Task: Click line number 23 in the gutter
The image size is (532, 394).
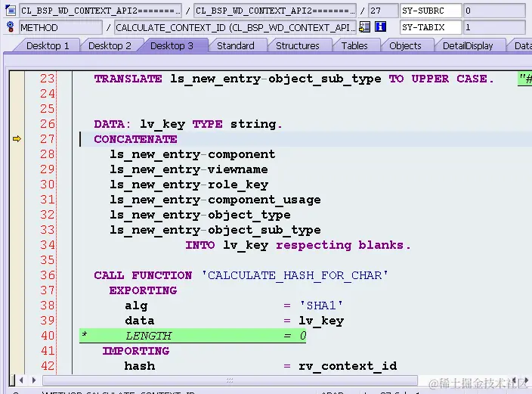Action: click(x=47, y=79)
